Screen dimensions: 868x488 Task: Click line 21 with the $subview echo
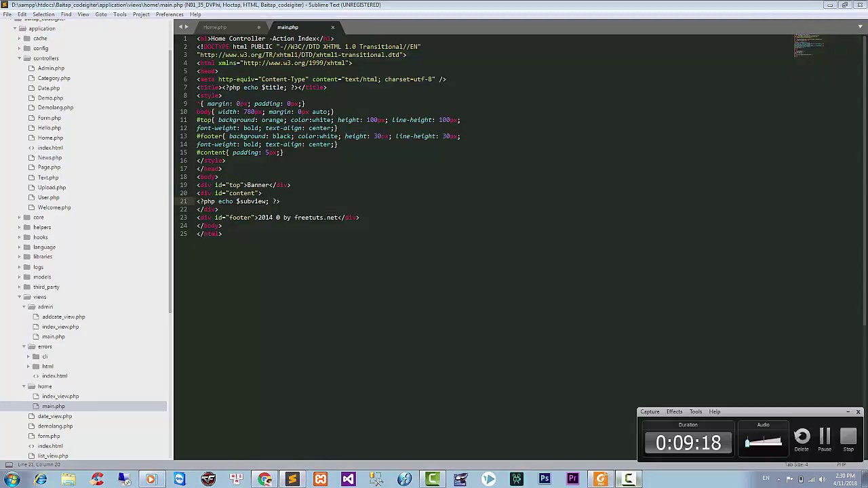238,201
